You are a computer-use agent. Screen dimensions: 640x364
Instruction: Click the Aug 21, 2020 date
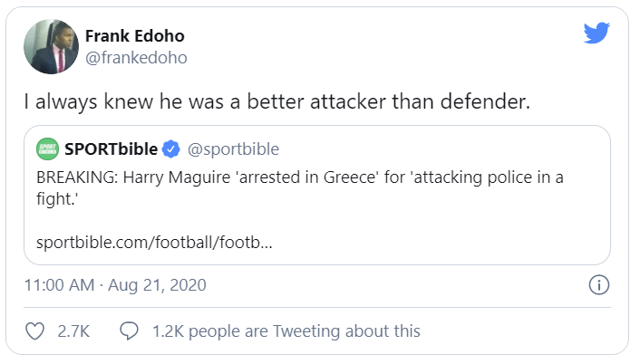click(157, 285)
